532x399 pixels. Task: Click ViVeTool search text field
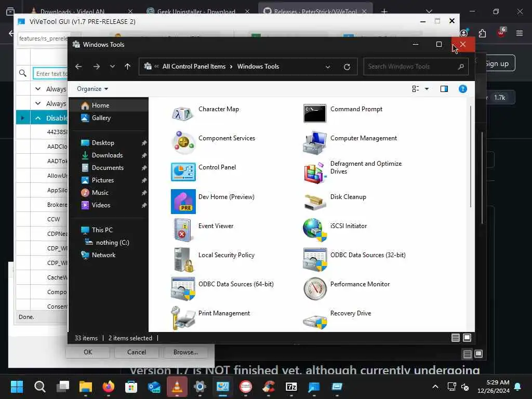[50, 74]
